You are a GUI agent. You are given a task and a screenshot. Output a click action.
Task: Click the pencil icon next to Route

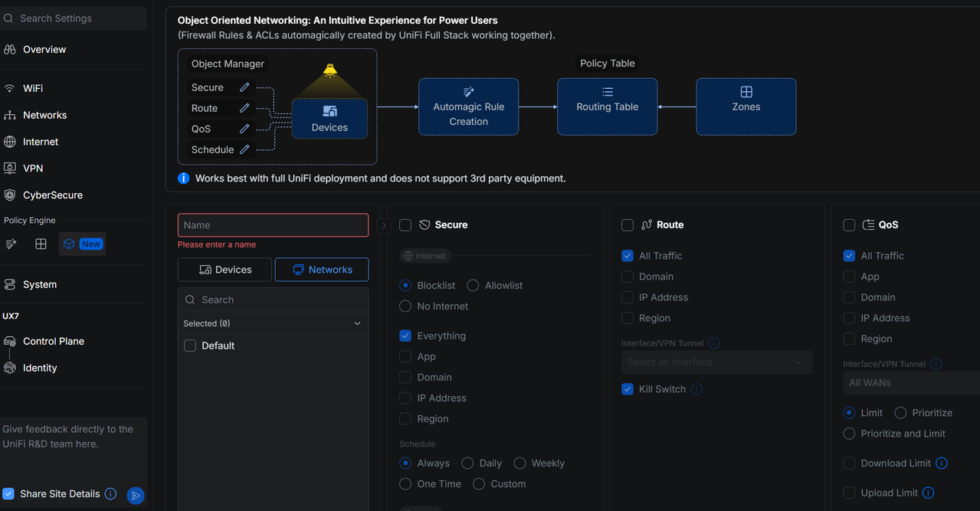[244, 108]
